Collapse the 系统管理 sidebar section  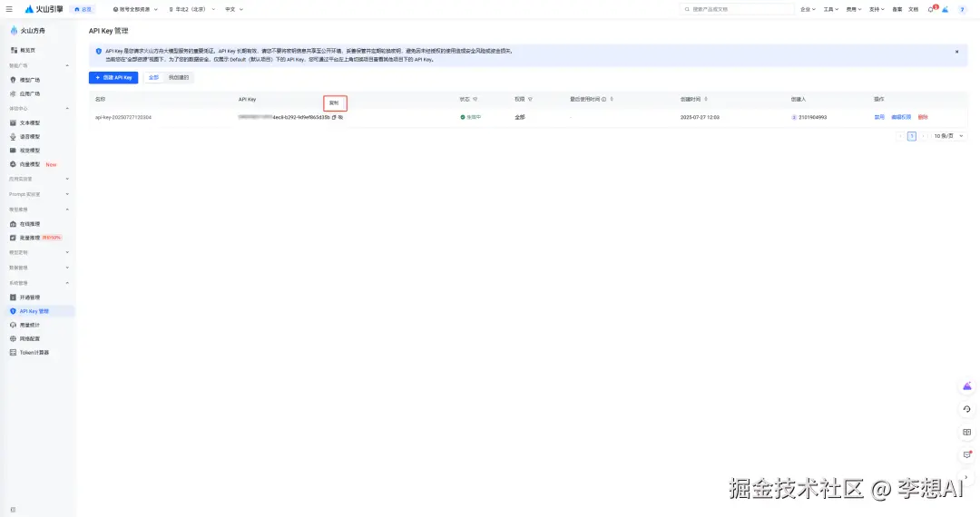tap(67, 283)
